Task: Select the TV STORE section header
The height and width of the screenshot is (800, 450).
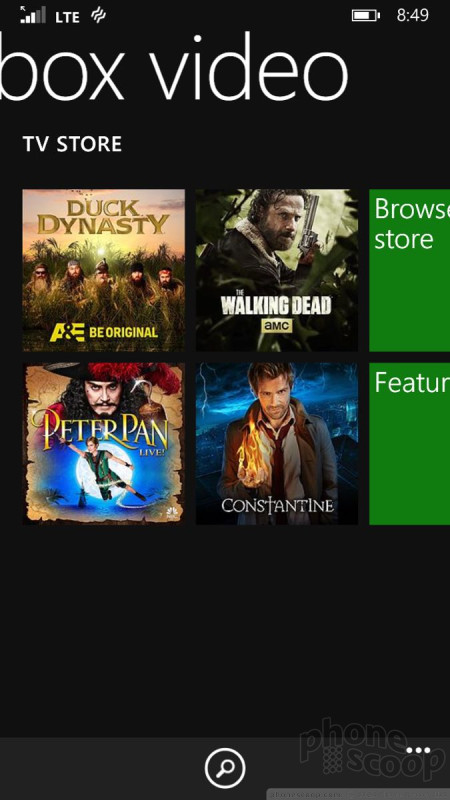Action: 72,144
